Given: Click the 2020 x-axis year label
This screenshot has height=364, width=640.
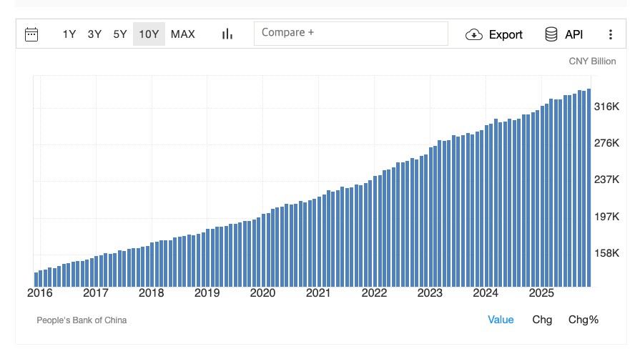Looking at the screenshot, I should (x=262, y=293).
